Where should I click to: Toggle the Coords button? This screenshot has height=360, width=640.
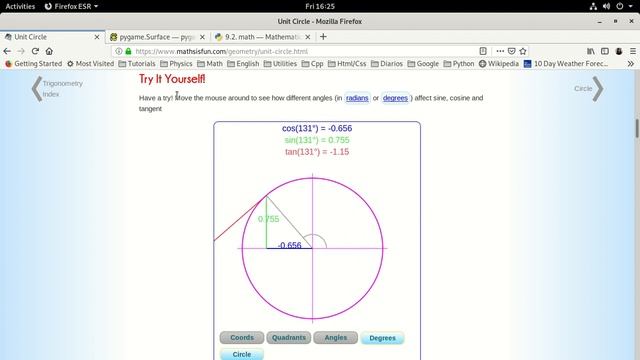click(242, 338)
